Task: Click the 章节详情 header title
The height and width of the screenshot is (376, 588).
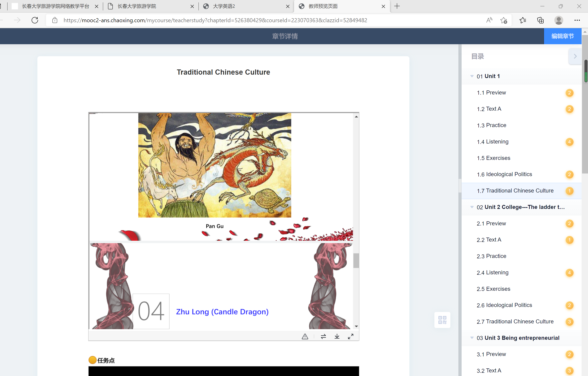Action: (x=285, y=36)
